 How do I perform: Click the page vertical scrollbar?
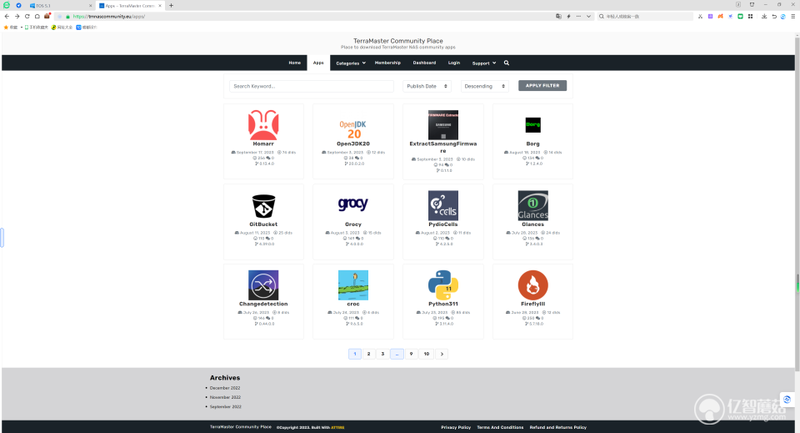pos(797,204)
